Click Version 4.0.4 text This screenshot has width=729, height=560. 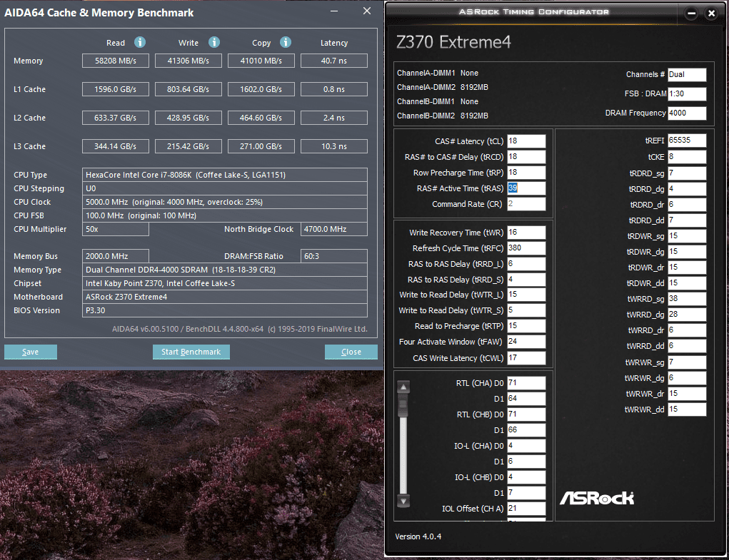[x=418, y=536]
